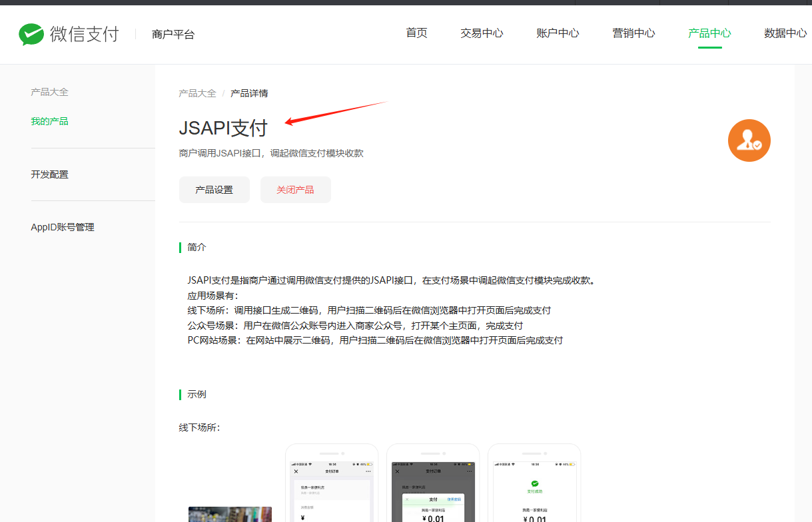This screenshot has width=812, height=522.
Task: Go to the 营销中心 tab
Action: (633, 33)
